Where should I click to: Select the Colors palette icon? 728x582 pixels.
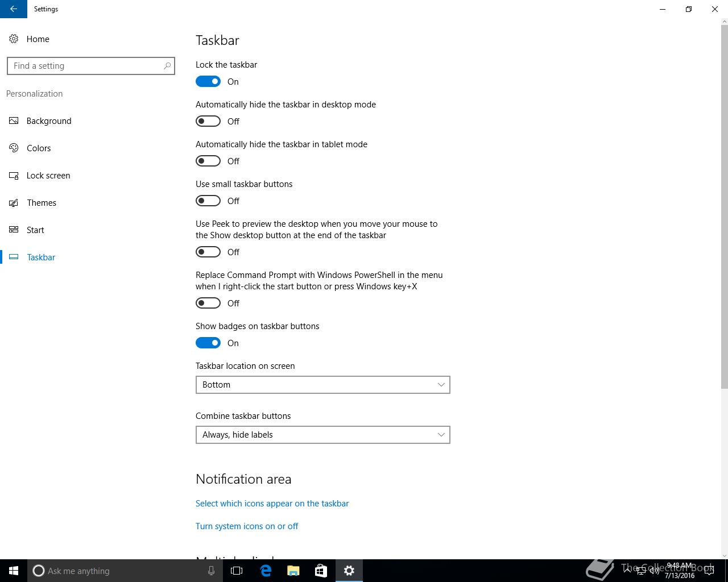coord(14,148)
